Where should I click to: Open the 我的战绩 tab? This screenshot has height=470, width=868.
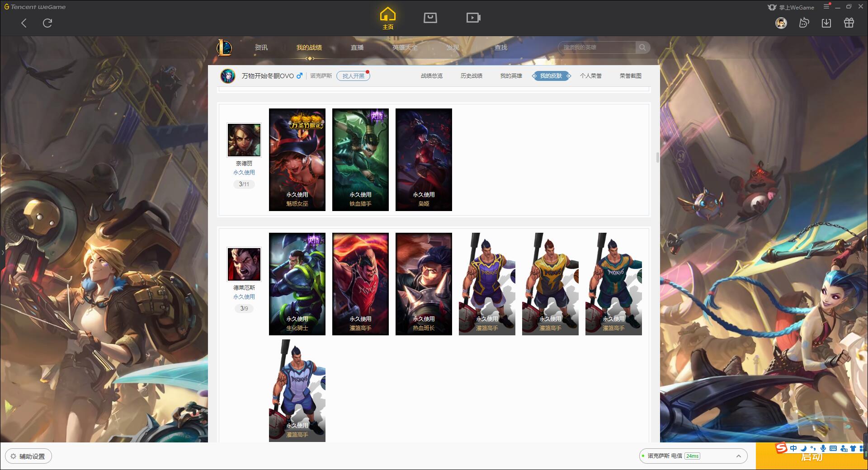coord(309,47)
